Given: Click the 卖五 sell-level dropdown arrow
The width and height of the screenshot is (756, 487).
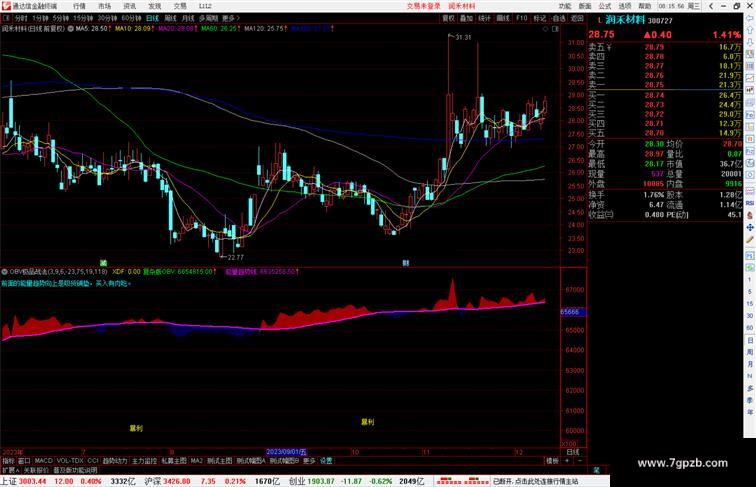Looking at the screenshot, I should tap(609, 47).
